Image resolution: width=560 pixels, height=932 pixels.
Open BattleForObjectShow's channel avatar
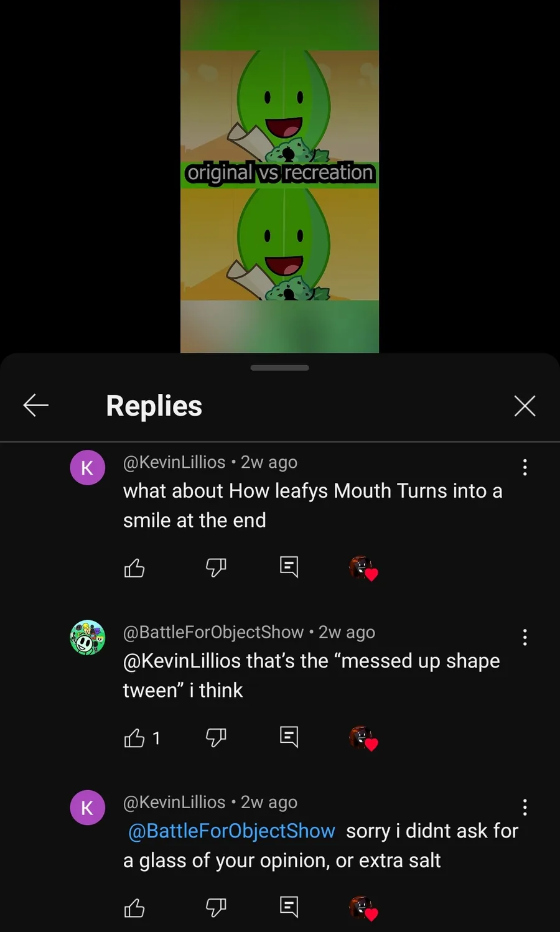[x=87, y=637]
